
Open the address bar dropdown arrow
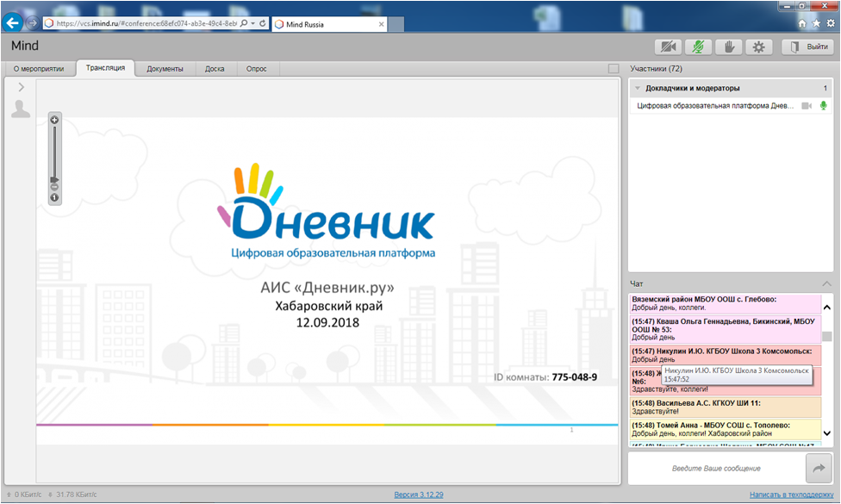point(253,23)
